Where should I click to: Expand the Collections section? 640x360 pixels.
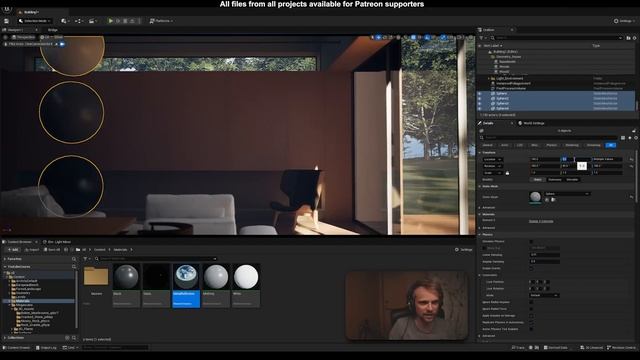point(5,338)
